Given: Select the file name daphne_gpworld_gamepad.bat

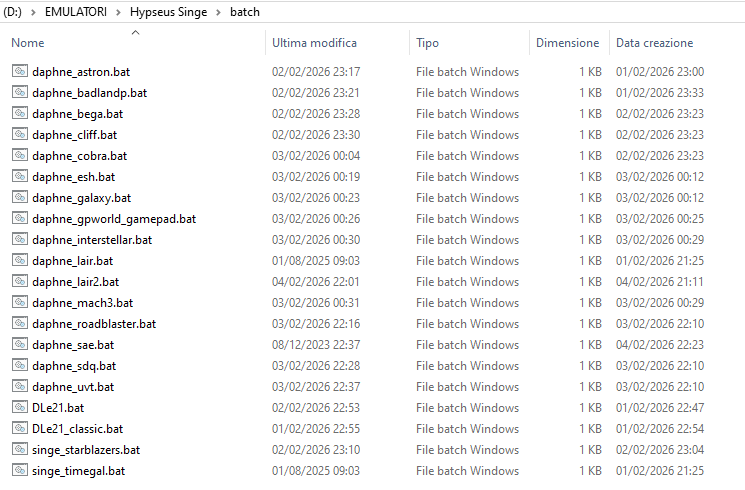Looking at the screenshot, I should point(114,219).
